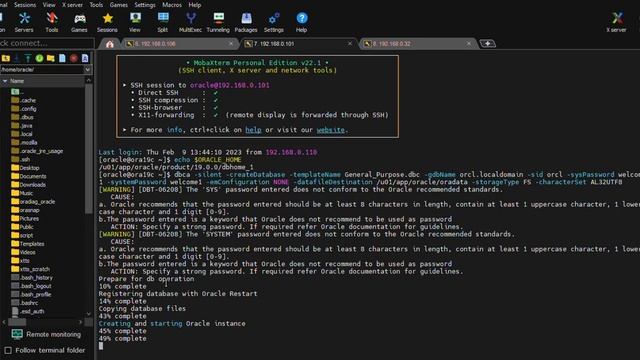Click the text file 'A' icon in SFTP toolbar
Viewport: 640px width, 360px height.
85,58
